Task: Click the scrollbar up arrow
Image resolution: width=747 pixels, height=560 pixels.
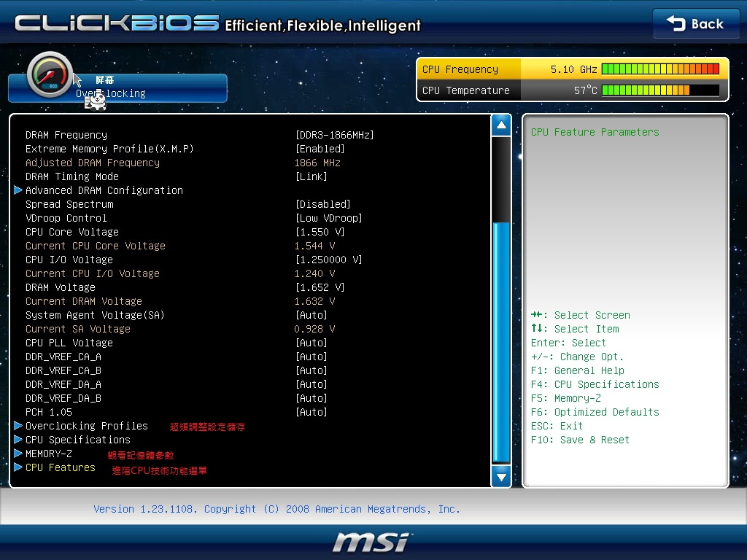Action: pos(501,125)
